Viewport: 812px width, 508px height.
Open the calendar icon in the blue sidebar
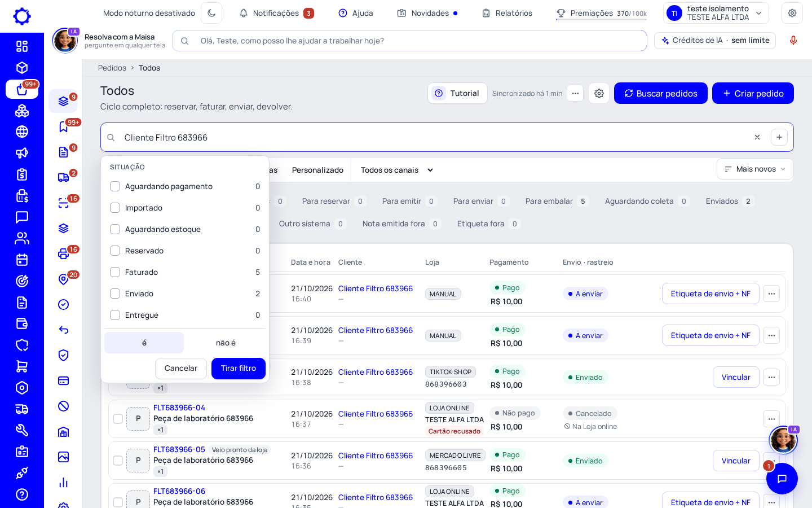(x=22, y=260)
